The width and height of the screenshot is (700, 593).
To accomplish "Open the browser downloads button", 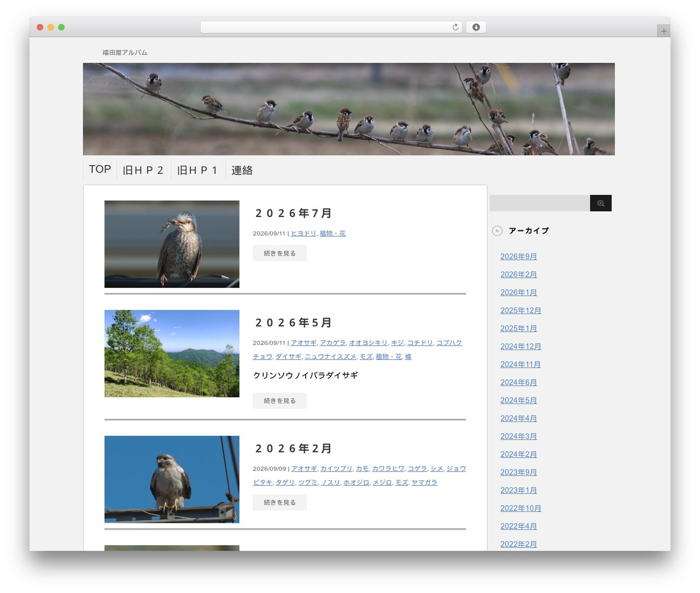I will coord(476,27).
